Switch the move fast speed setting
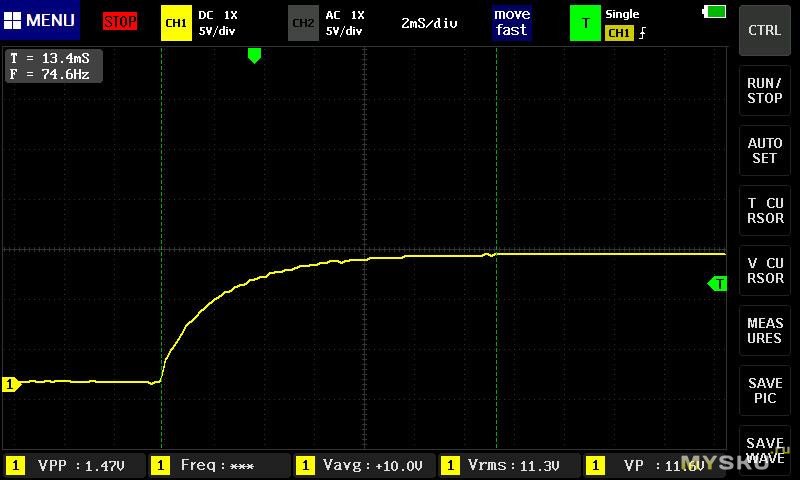 coord(511,22)
